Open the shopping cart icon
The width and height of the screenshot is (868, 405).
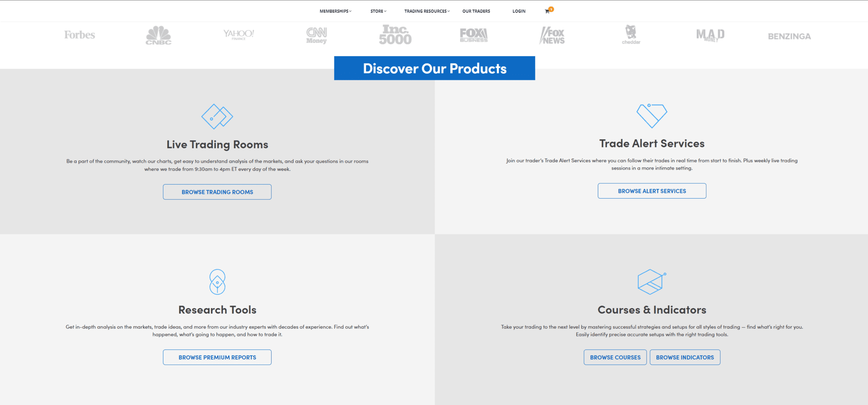click(547, 11)
